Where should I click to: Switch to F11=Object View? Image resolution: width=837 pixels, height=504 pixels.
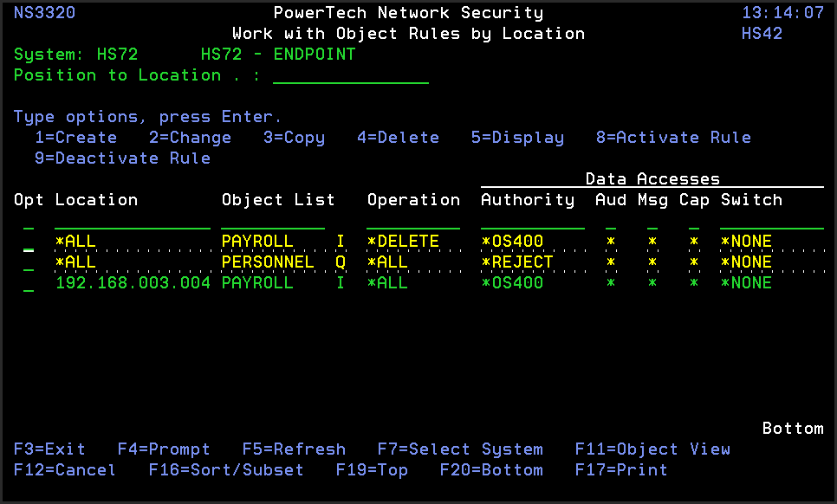pyautogui.click(x=652, y=449)
